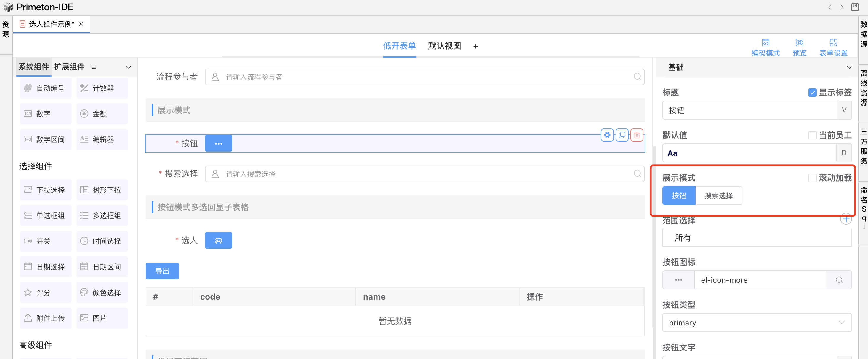Screen dimensions: 868x359
Task: Select 搜索选择 display mode option
Action: (718, 196)
